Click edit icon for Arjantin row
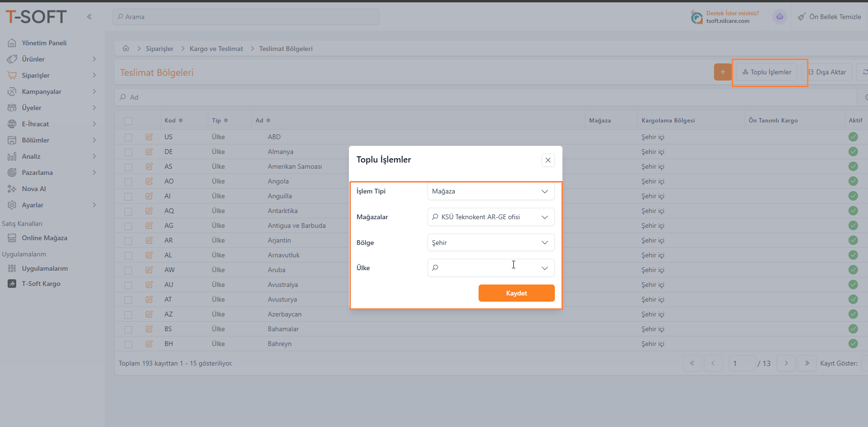The image size is (868, 427). coord(149,240)
